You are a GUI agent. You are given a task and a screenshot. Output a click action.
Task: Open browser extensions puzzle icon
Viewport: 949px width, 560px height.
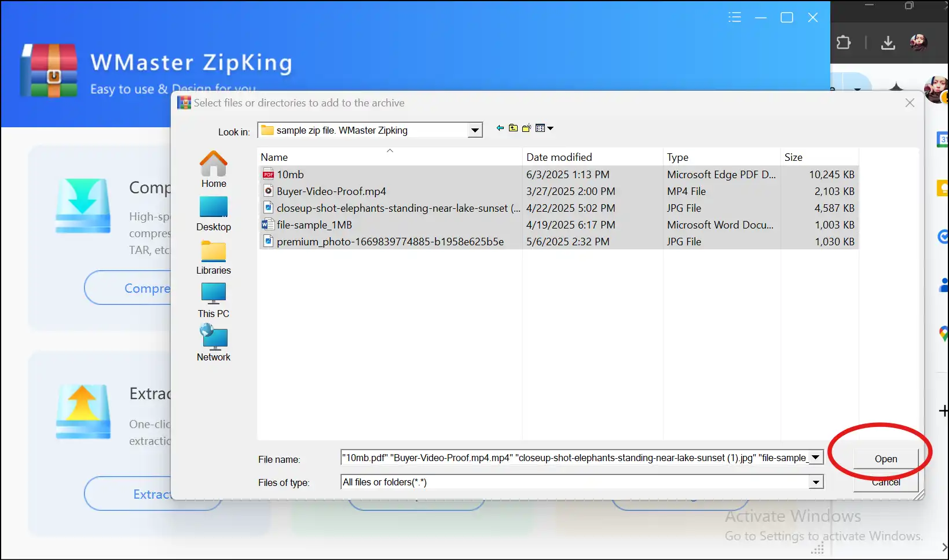click(844, 42)
